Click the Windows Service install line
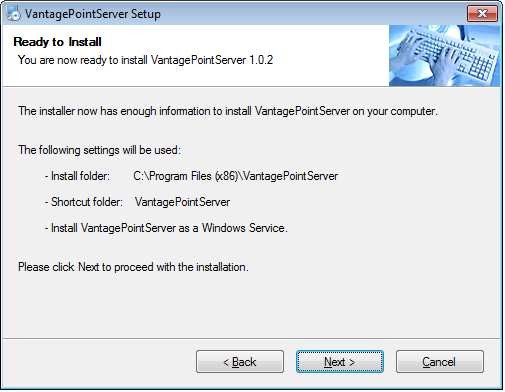The width and height of the screenshot is (505, 392). [x=166, y=228]
